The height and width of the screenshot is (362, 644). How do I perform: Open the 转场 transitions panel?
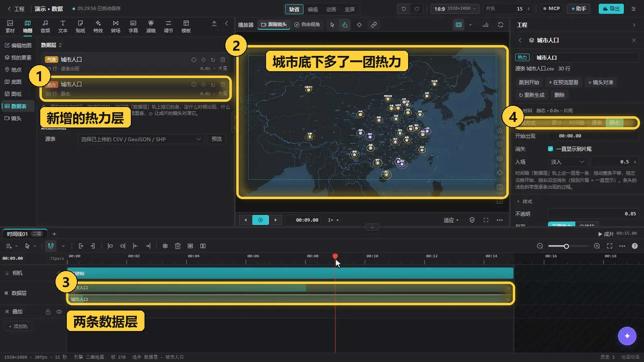(x=116, y=27)
